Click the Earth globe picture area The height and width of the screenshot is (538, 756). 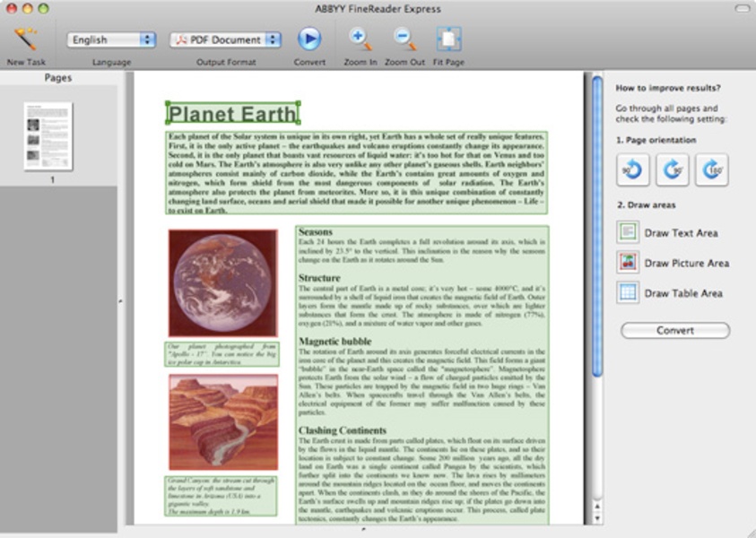pos(223,282)
